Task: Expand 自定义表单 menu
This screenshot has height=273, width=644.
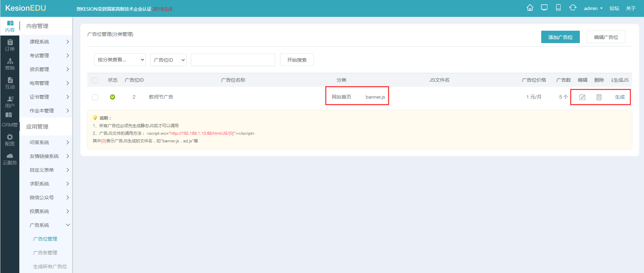Action: click(x=46, y=170)
